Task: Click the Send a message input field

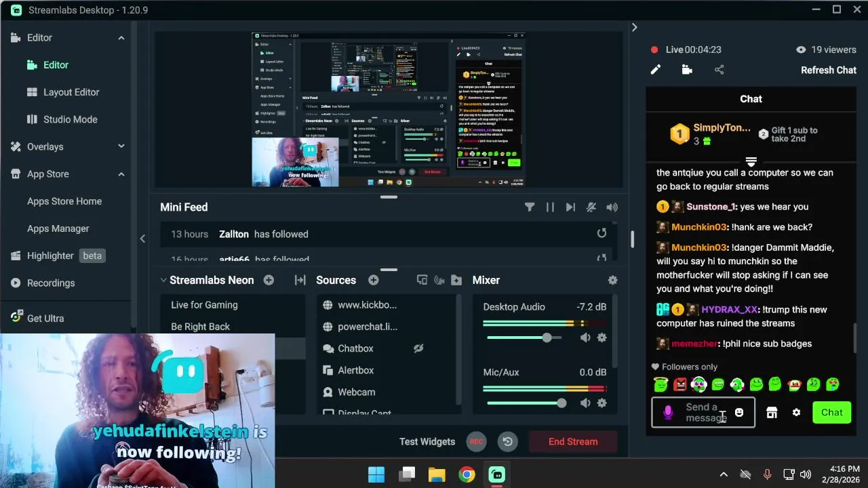Action: 703,413
